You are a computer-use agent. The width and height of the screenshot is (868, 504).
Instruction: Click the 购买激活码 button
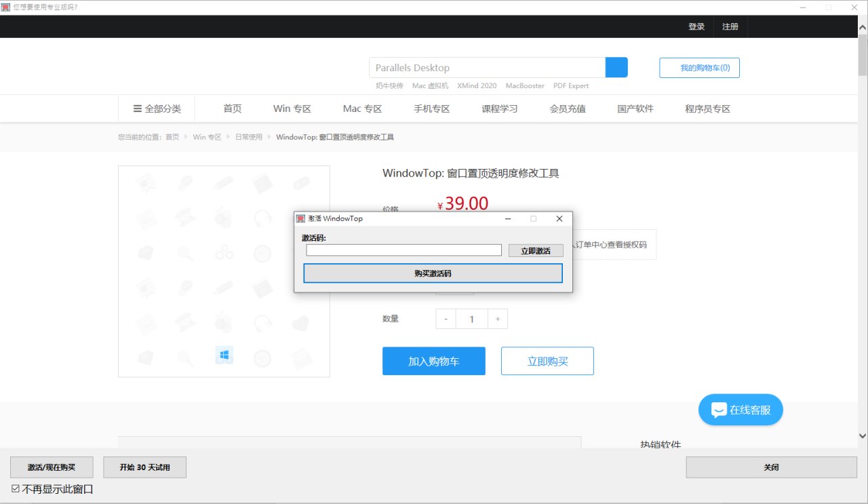click(x=433, y=273)
